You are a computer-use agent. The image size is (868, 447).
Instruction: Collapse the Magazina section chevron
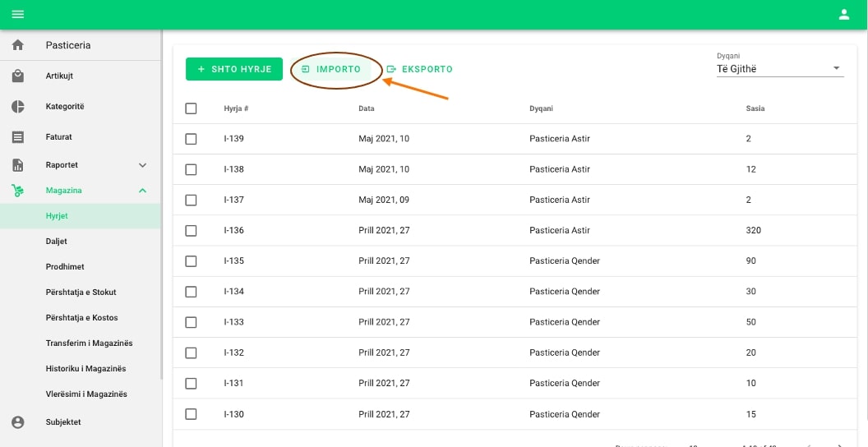pyautogui.click(x=142, y=191)
